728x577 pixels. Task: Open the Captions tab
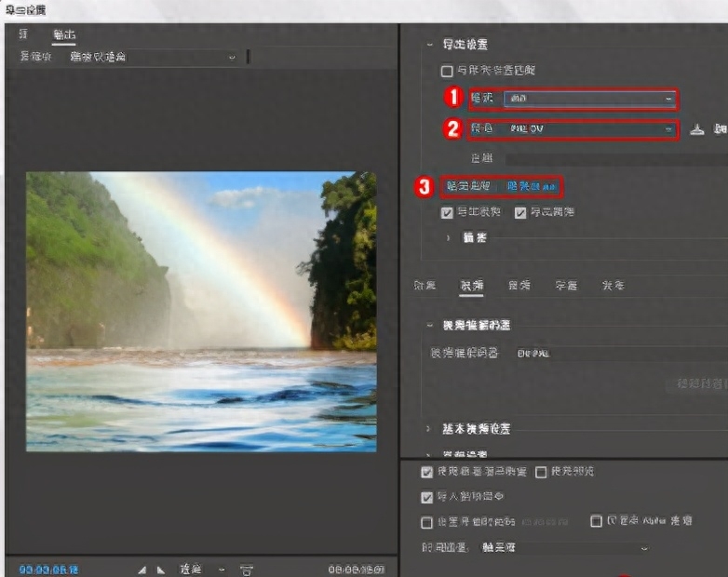(x=566, y=286)
